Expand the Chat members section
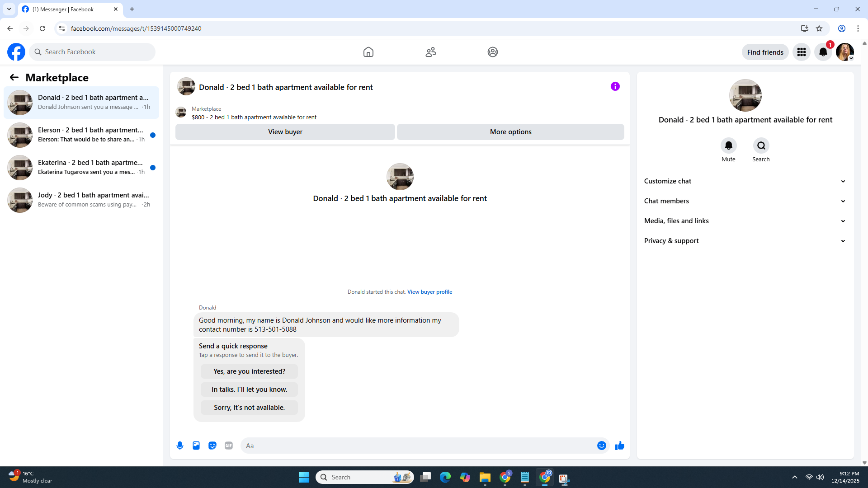The image size is (868, 488). point(745,201)
